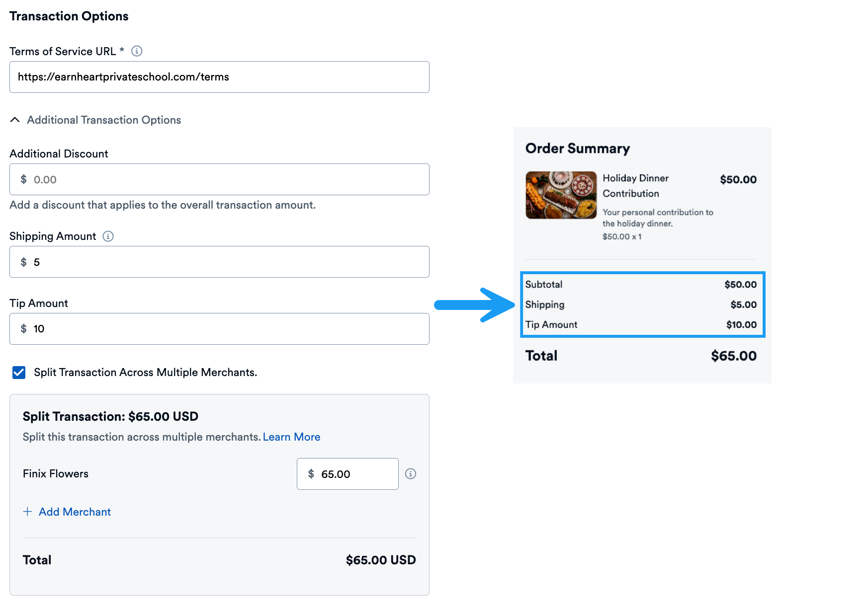
Task: Select the Transaction Options heading
Action: (69, 15)
